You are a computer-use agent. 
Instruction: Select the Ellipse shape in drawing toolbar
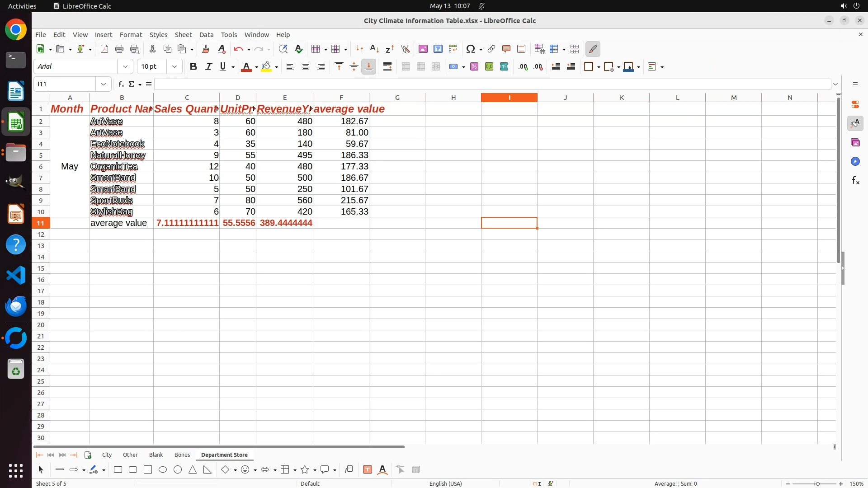[x=163, y=470]
